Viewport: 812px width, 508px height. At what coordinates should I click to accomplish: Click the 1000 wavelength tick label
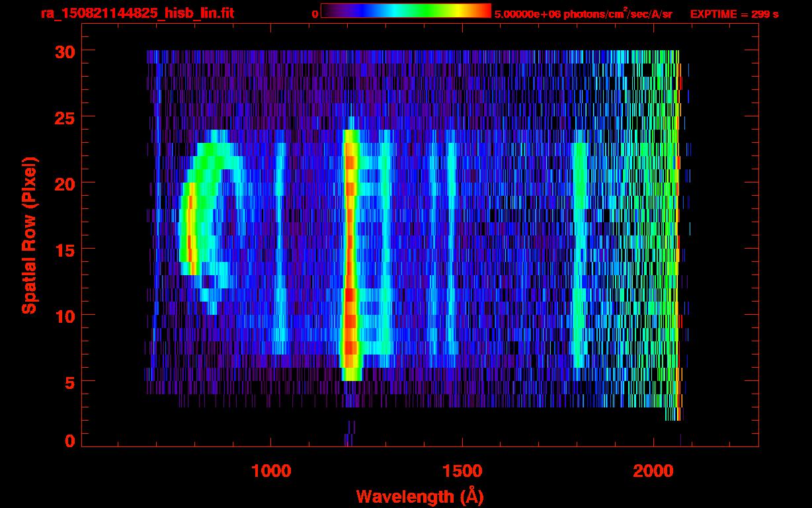tap(272, 470)
